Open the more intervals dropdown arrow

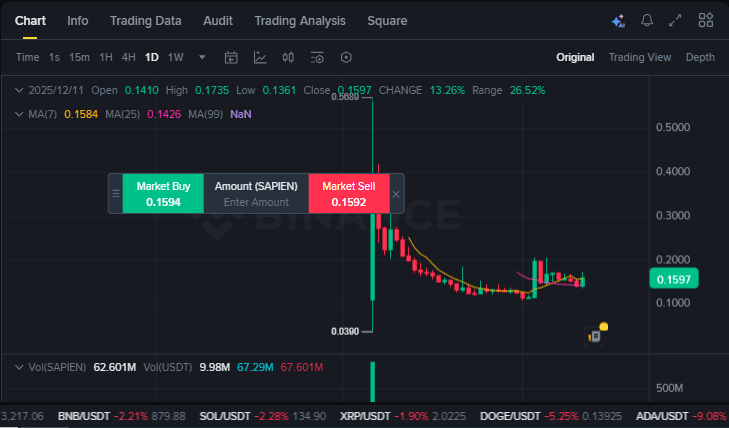click(202, 58)
